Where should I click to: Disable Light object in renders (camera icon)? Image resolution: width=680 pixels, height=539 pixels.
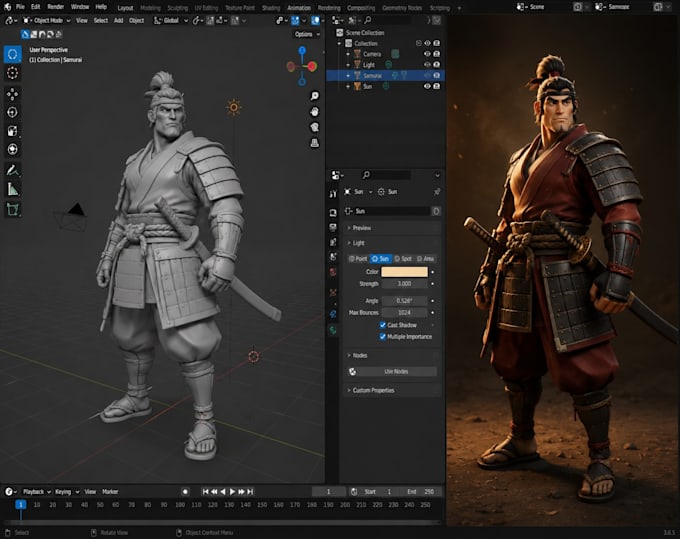pyautogui.click(x=437, y=65)
